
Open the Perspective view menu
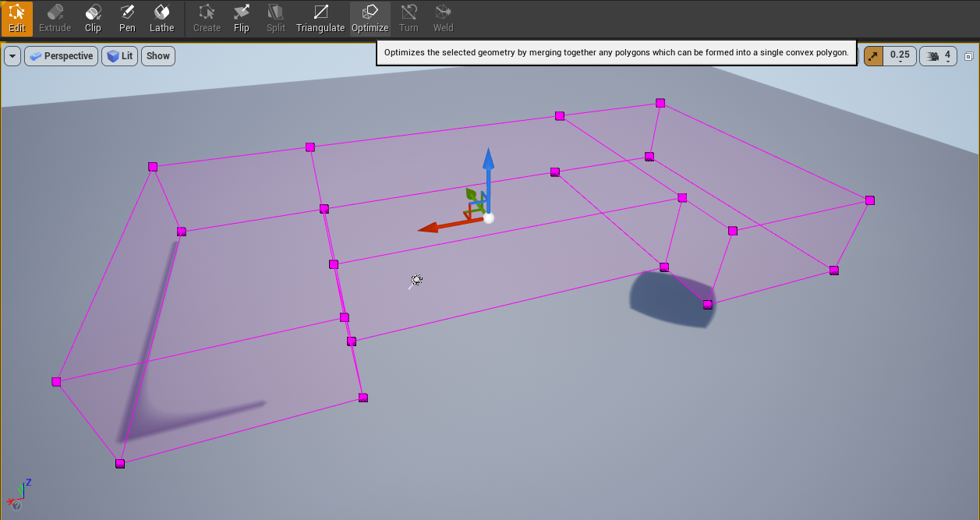point(61,55)
